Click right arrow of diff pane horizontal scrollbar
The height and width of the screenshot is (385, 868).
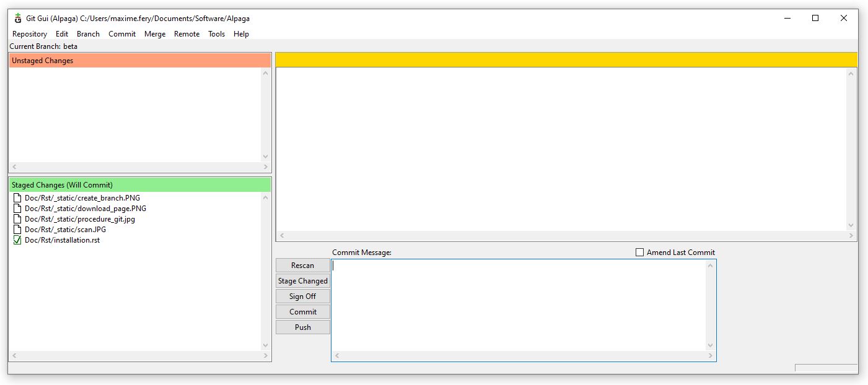click(x=851, y=236)
